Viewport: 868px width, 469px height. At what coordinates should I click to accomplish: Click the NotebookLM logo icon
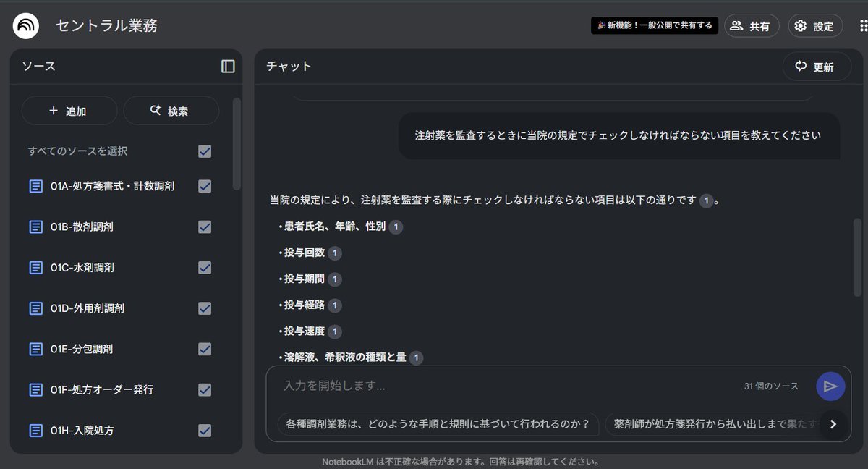(27, 25)
